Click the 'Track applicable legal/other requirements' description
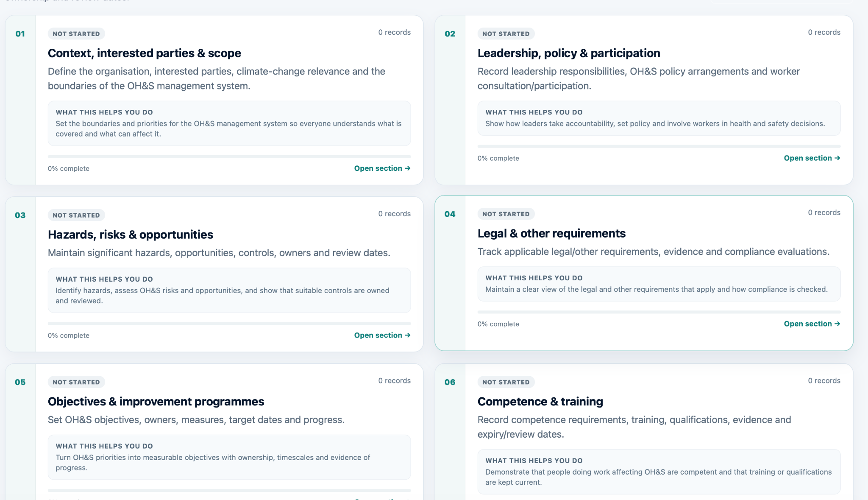The height and width of the screenshot is (500, 868). pos(654,252)
